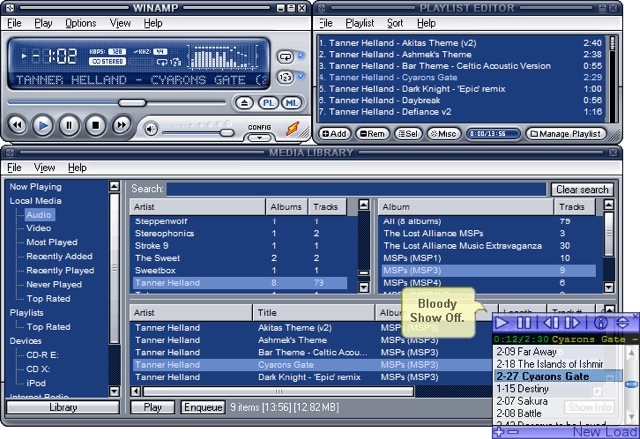
Task: Select playlist entry Daybreak
Action: tap(460, 100)
